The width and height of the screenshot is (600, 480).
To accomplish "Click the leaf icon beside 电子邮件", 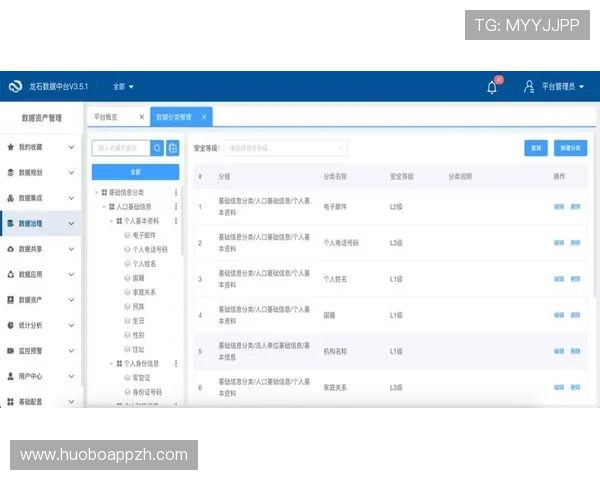I will [127, 235].
